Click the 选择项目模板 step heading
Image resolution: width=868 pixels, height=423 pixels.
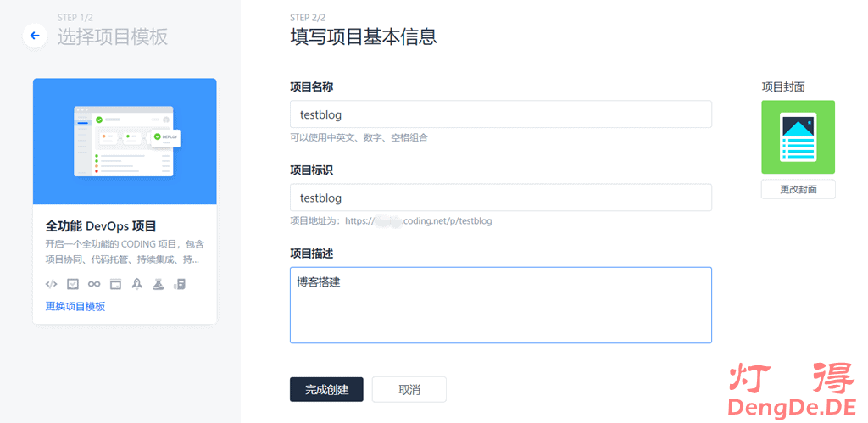pyautogui.click(x=113, y=36)
